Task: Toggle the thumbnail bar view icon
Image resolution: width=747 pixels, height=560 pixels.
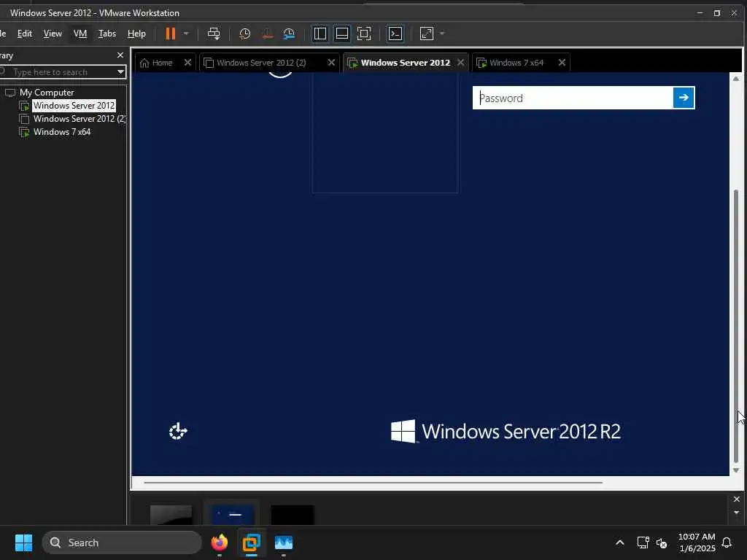Action: click(x=342, y=34)
